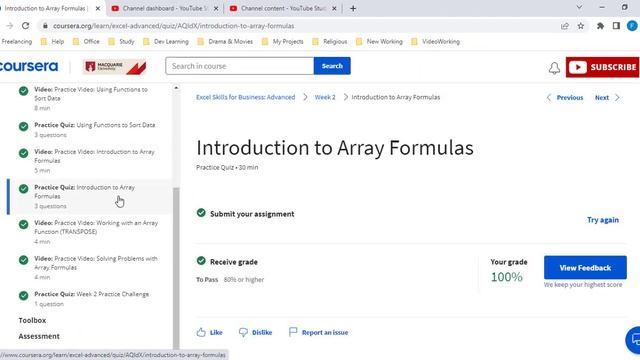
Task: Open the Chrome profile avatar
Action: pyautogui.click(x=632, y=26)
